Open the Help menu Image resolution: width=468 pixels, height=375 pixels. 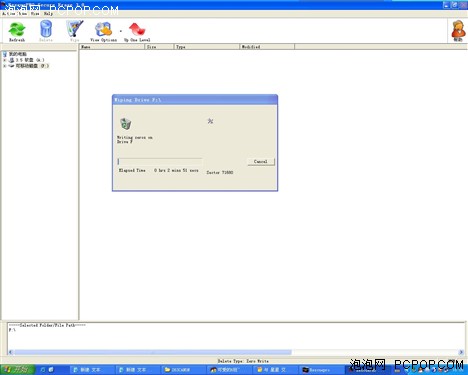48,14
